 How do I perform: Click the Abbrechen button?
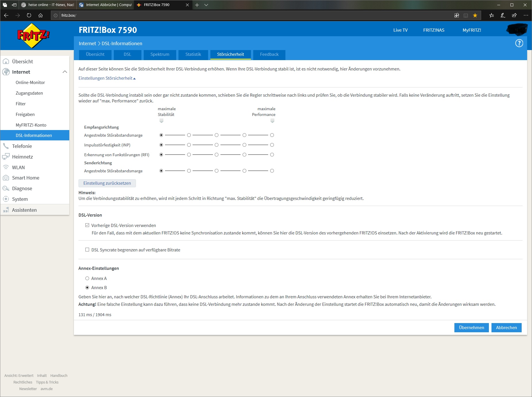506,328
